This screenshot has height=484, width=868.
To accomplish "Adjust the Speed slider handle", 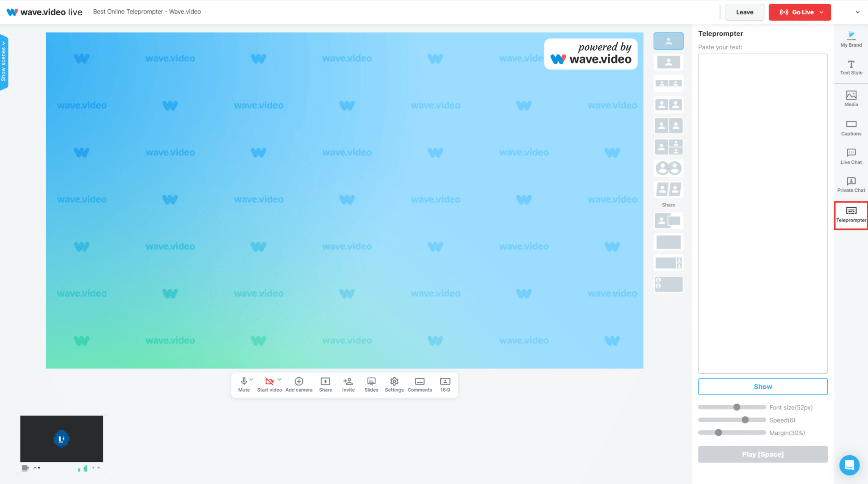I will pyautogui.click(x=745, y=420).
